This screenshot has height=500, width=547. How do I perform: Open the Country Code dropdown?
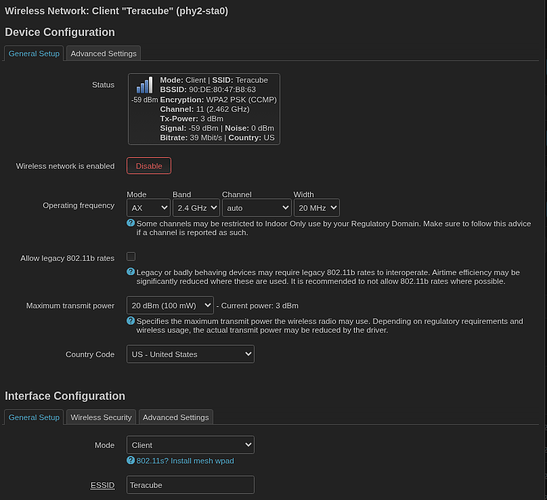(x=190, y=354)
